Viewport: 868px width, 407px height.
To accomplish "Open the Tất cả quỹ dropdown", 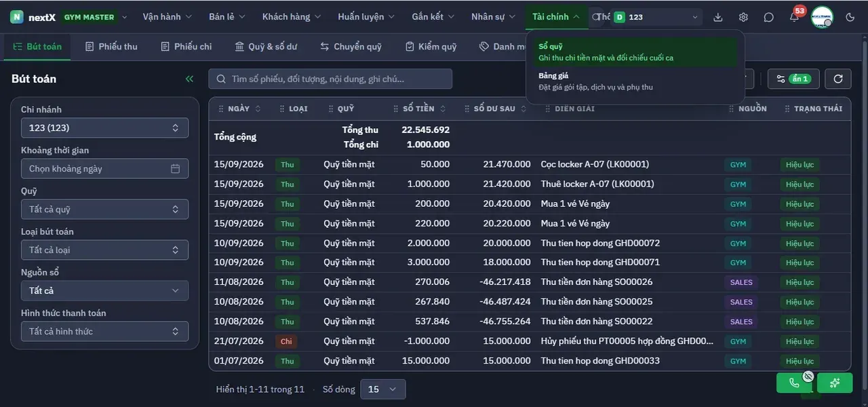I will pos(104,209).
